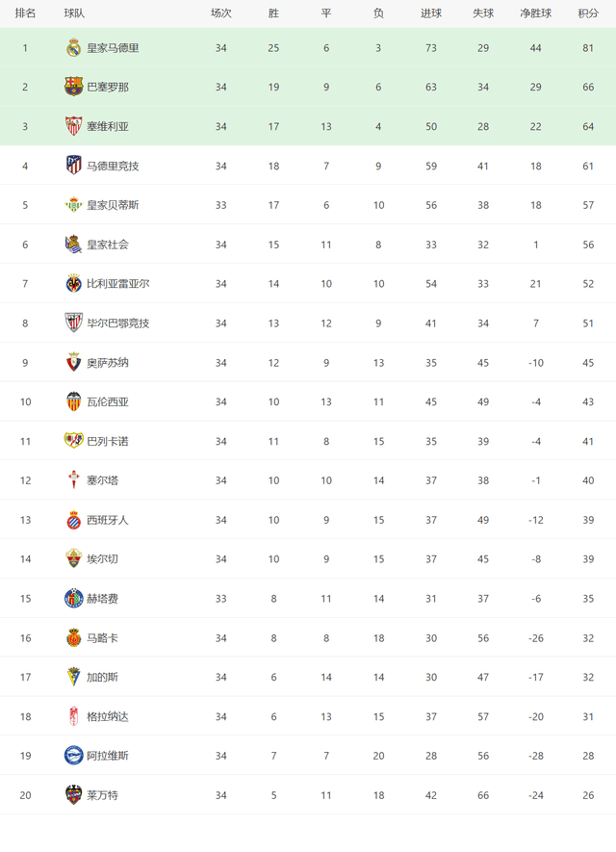This screenshot has height=852, width=616.
Task: Click the Alavés blue circular crest
Action: coord(73,756)
